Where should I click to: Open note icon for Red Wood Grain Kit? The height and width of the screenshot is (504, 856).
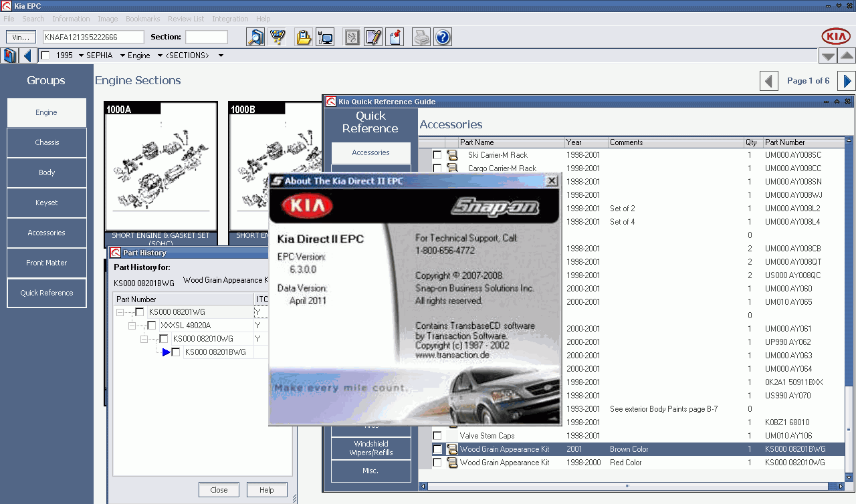(452, 463)
